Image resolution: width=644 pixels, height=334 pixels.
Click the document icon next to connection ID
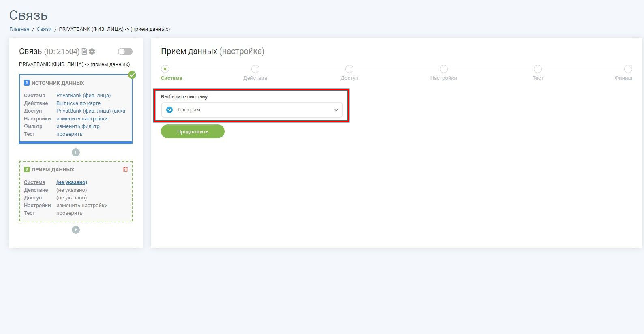point(84,51)
